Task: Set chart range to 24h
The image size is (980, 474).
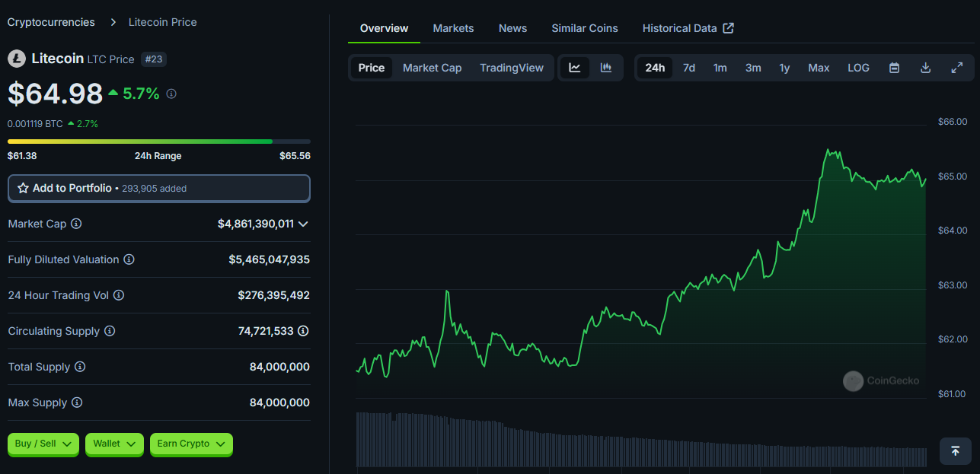Action: [655, 68]
